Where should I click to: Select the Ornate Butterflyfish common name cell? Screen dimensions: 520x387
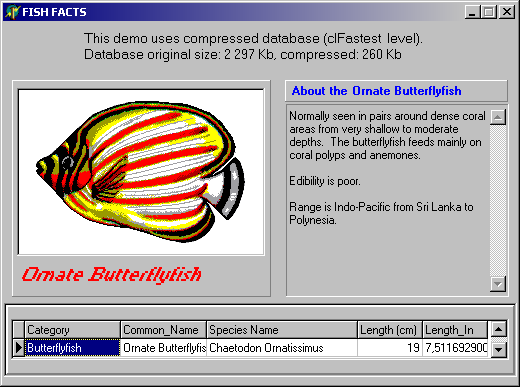point(164,348)
